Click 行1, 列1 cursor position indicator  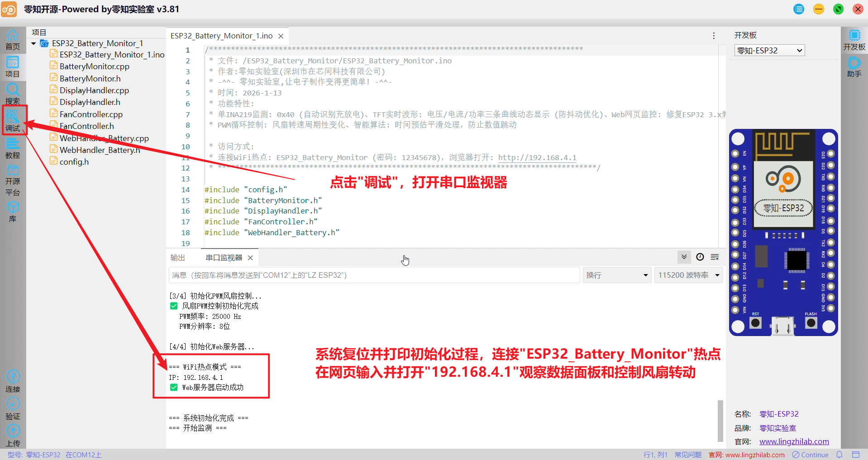coord(655,455)
